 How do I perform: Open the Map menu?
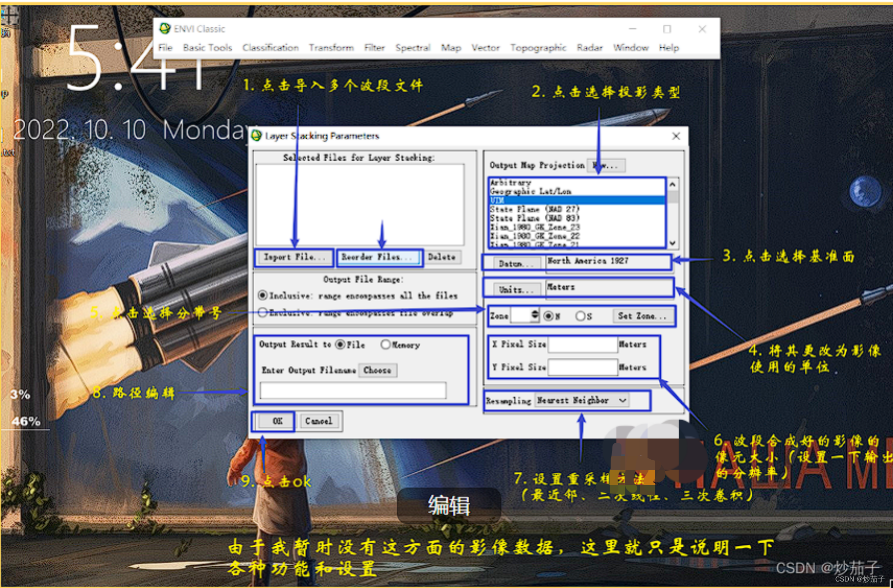tap(451, 48)
